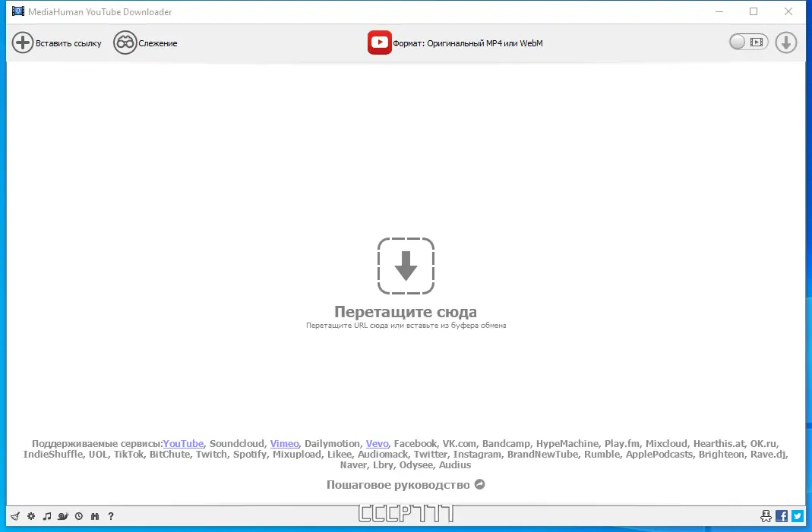Click the snail speed-limit icon
This screenshot has width=812, height=532.
pos(63,516)
